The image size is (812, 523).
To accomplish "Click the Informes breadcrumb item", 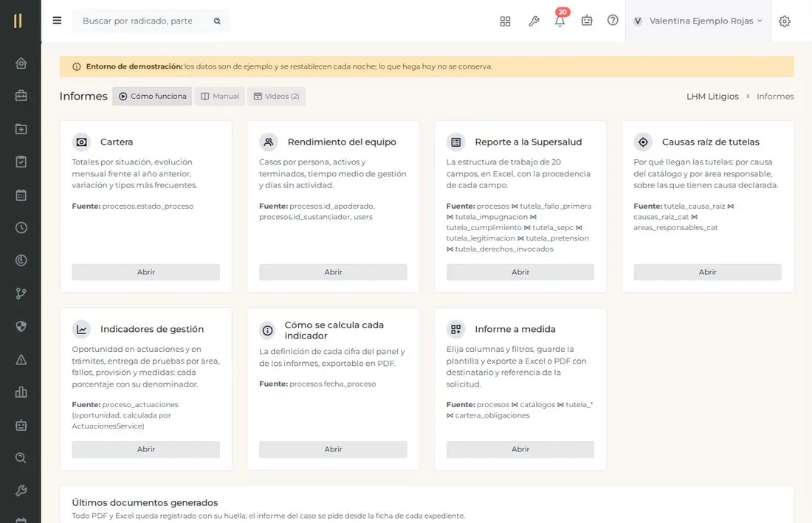I will (775, 96).
